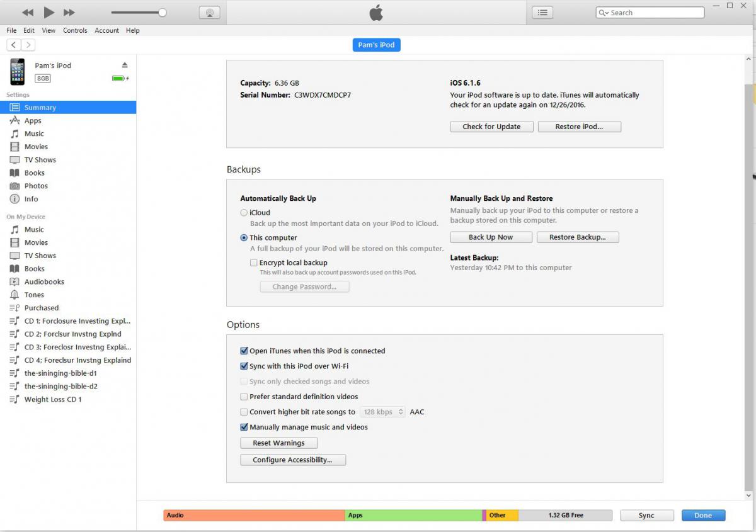Click Restore iPod... button
Image resolution: width=756 pixels, height=532 pixels.
click(x=580, y=127)
